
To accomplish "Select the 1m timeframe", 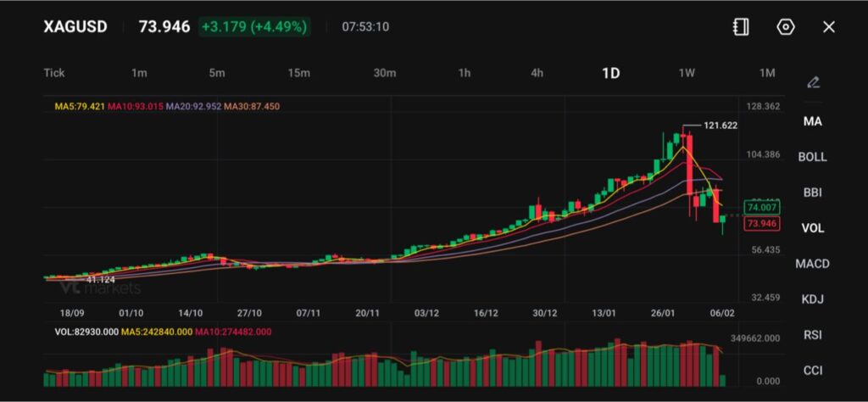I will click(139, 73).
